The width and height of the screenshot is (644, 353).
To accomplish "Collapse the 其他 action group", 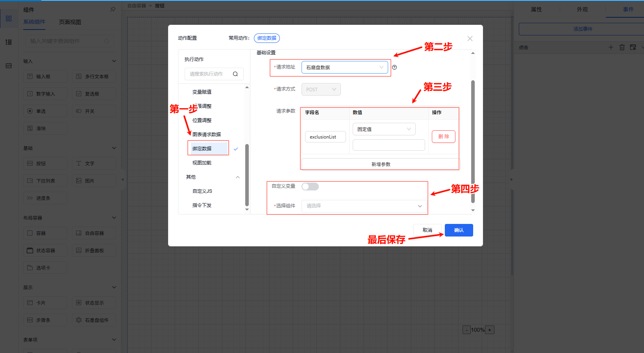I will [x=238, y=177].
